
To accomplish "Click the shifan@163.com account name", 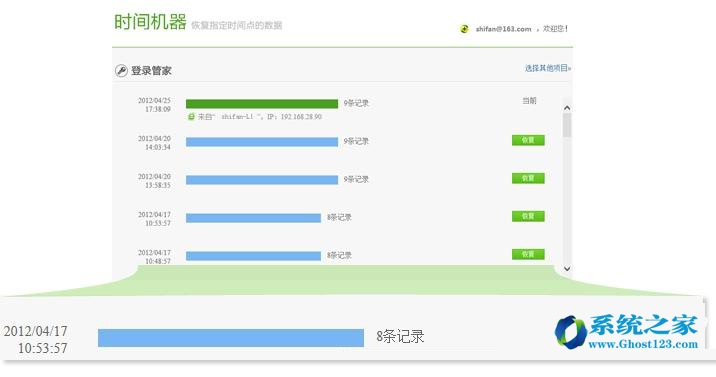I will 504,29.
